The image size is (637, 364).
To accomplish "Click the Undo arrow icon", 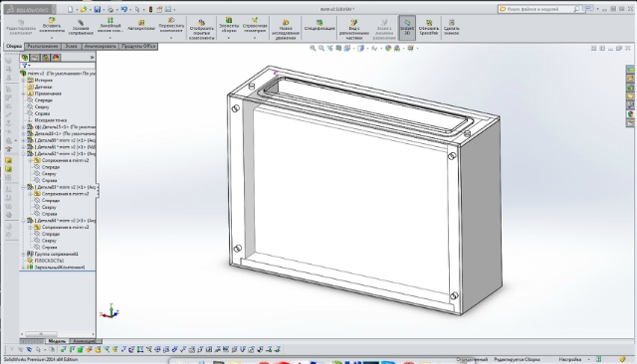I will [x=124, y=9].
